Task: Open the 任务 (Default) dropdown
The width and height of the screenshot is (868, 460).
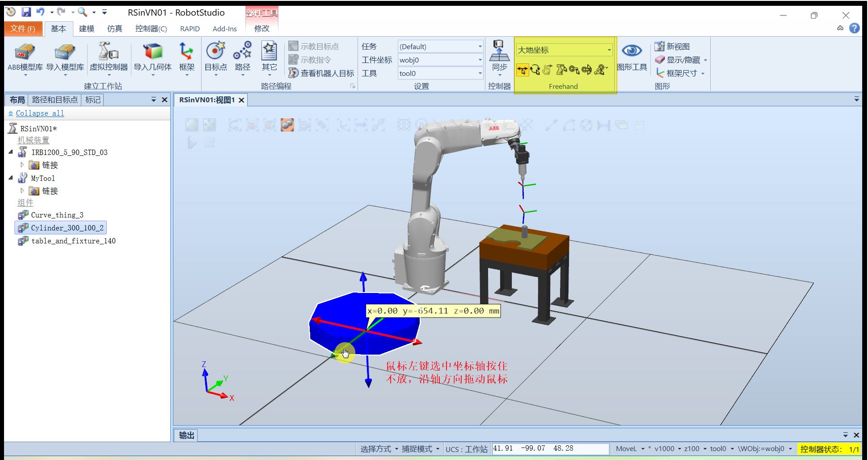Action: point(440,46)
